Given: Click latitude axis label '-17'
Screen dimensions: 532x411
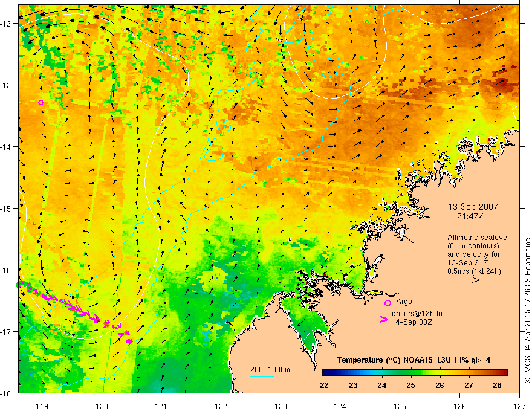Looking at the screenshot, I should [x=7, y=331].
